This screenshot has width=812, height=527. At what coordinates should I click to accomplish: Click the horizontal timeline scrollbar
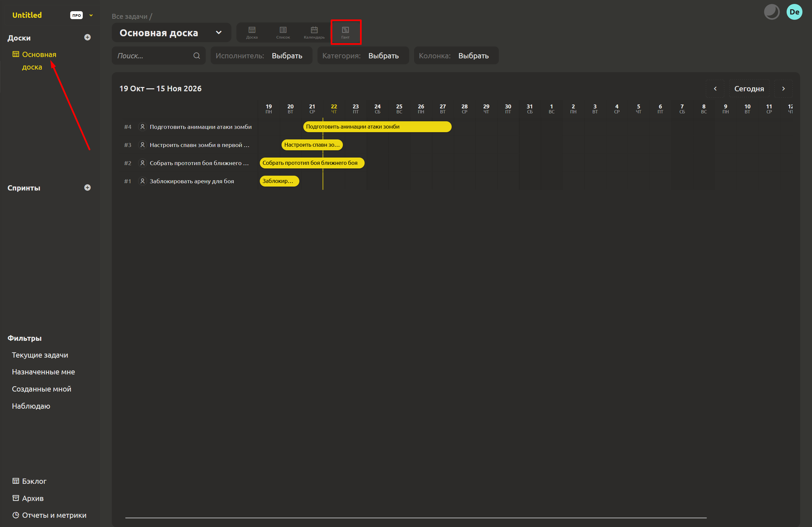pos(416,518)
